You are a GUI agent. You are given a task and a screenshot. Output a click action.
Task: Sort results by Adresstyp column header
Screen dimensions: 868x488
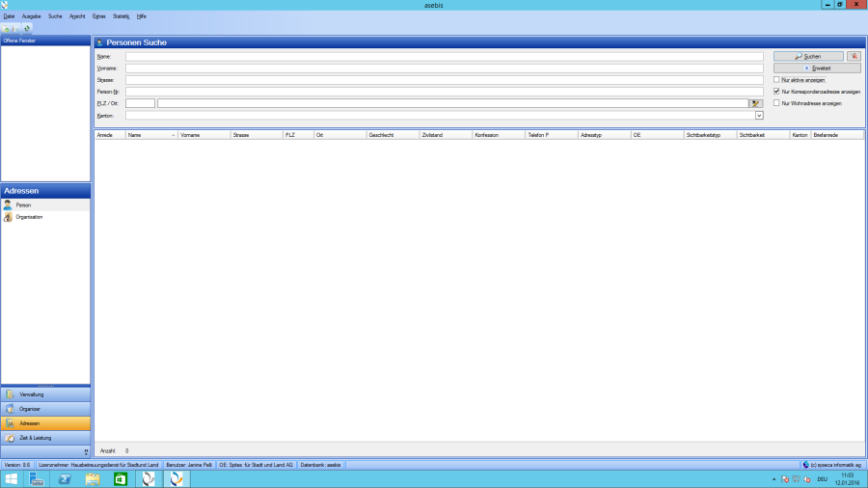605,135
